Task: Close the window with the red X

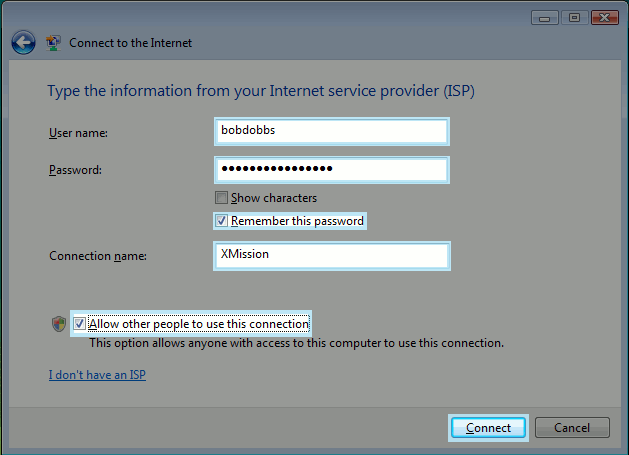Action: point(605,17)
